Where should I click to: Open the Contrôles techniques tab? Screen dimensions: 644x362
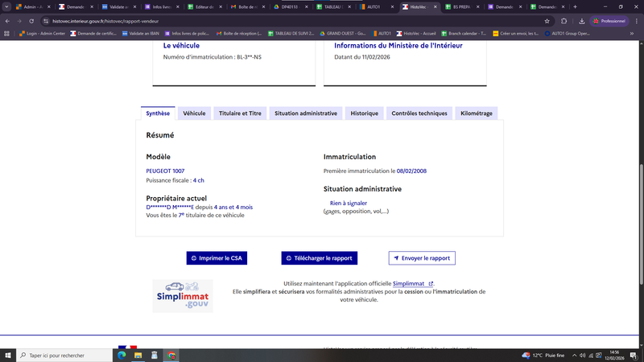[419, 113]
